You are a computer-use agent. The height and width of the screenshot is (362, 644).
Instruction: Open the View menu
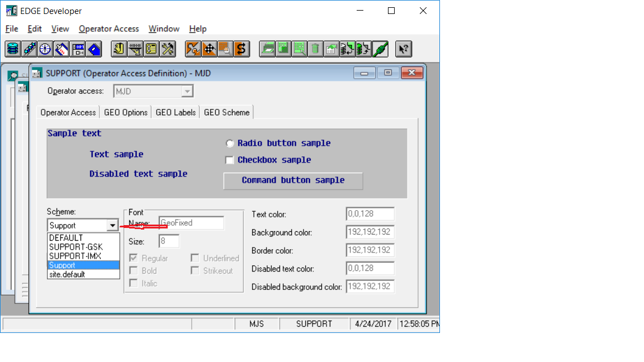pyautogui.click(x=60, y=28)
